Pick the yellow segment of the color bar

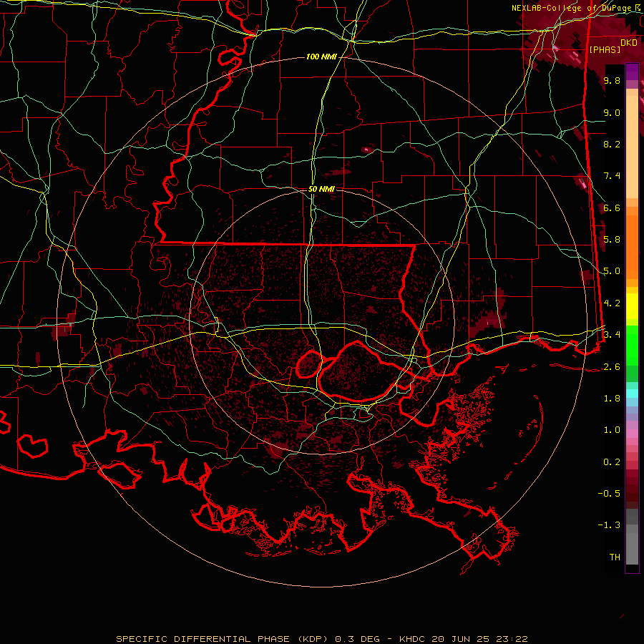[x=632, y=306]
